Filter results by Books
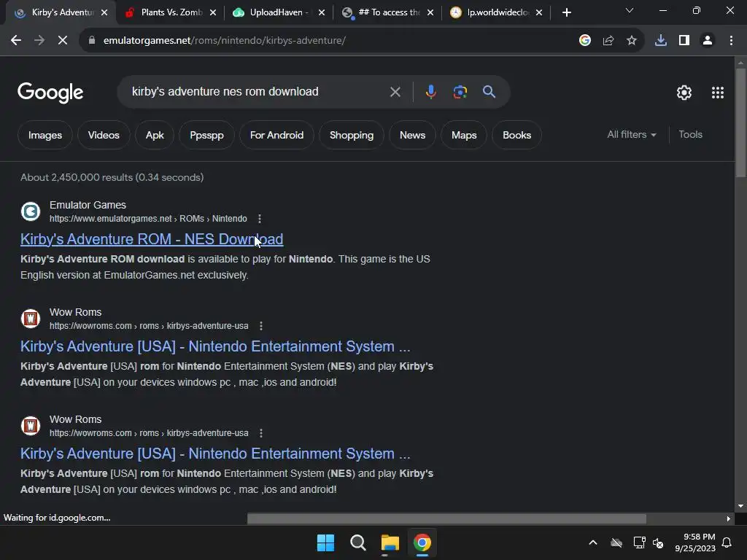Screen dimensions: 747x560 click(x=517, y=135)
